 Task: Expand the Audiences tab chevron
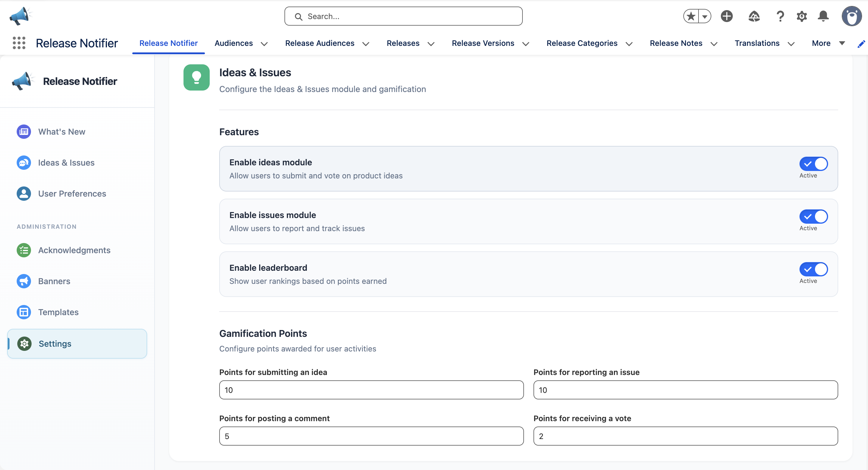[x=264, y=43]
